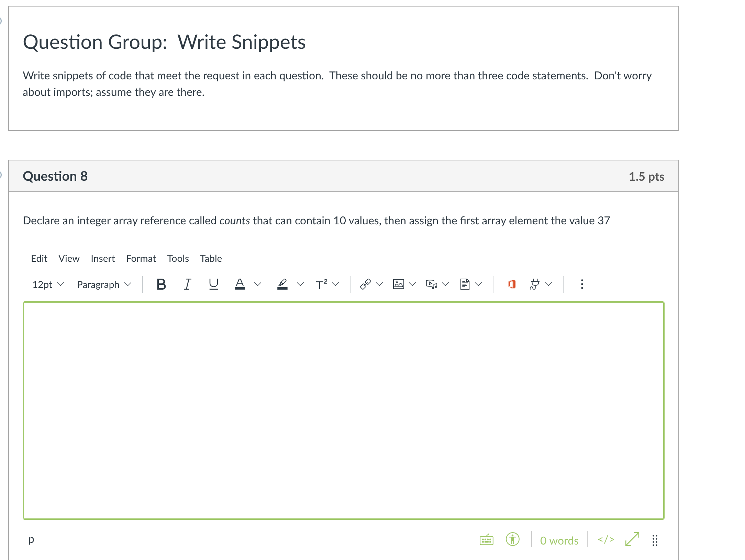Toggle underline formatting
This screenshot has width=745, height=560.
coord(213,284)
